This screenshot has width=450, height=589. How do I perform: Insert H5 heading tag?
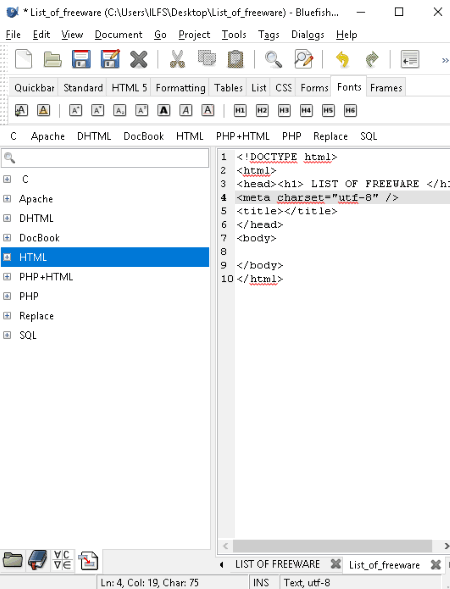(x=328, y=110)
